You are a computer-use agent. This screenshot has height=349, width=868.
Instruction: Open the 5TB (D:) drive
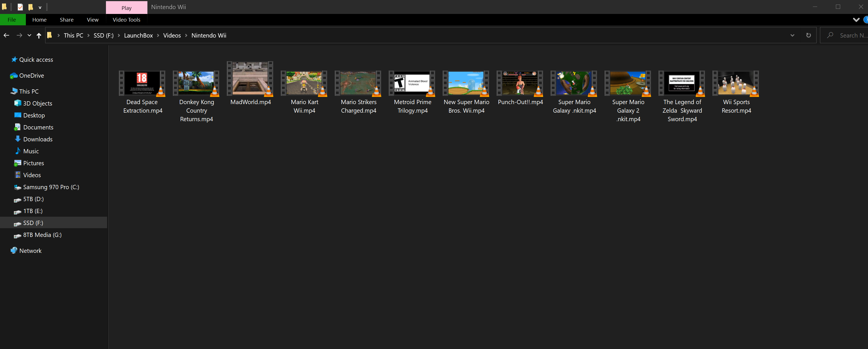pos(29,199)
